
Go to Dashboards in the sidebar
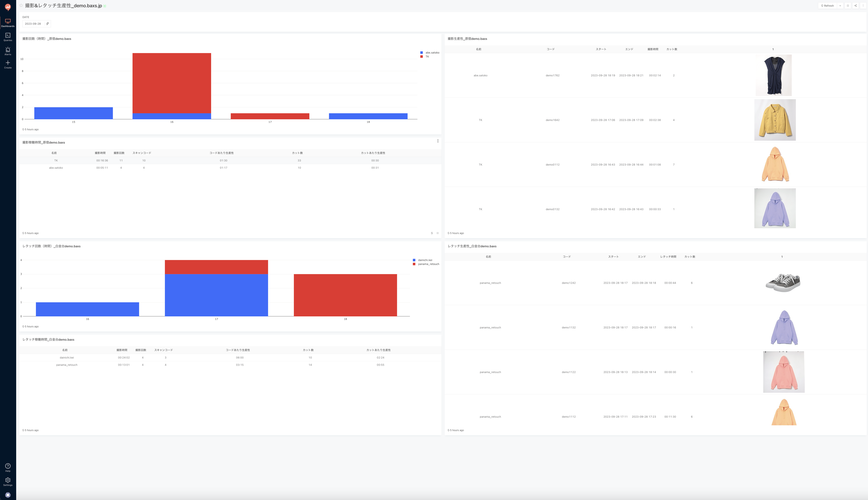7,23
